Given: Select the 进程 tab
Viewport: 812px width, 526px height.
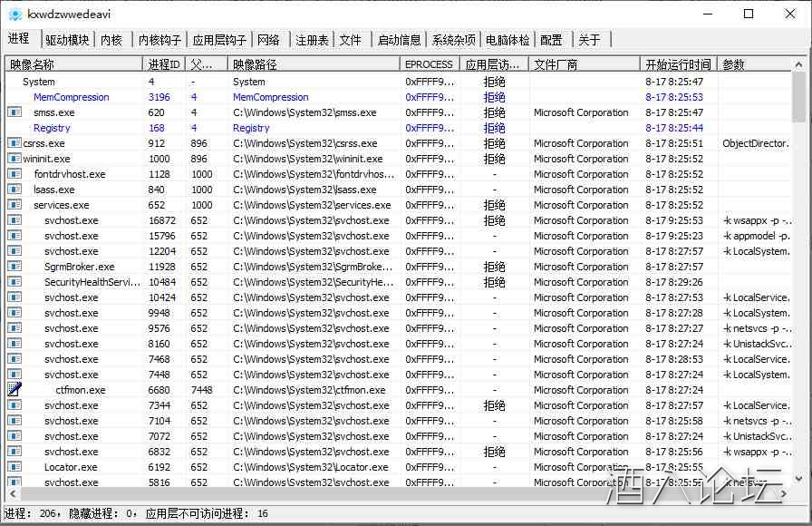Looking at the screenshot, I should point(19,38).
